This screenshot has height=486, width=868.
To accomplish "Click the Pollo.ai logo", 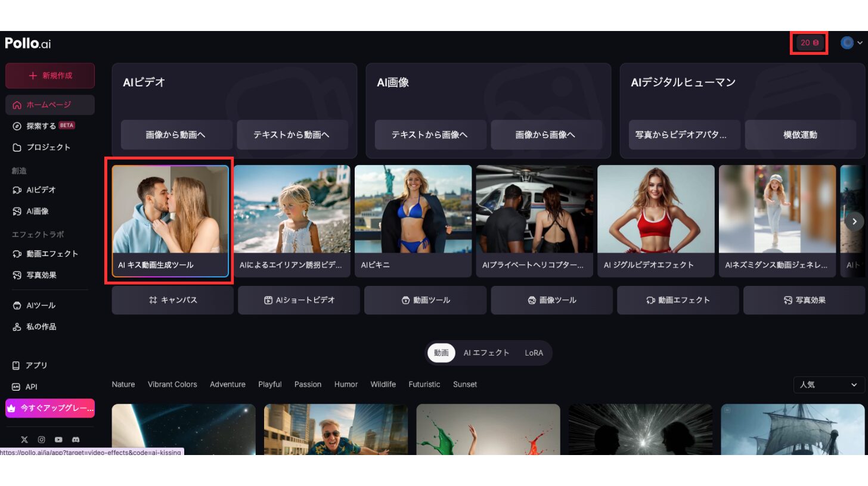I will click(x=28, y=43).
